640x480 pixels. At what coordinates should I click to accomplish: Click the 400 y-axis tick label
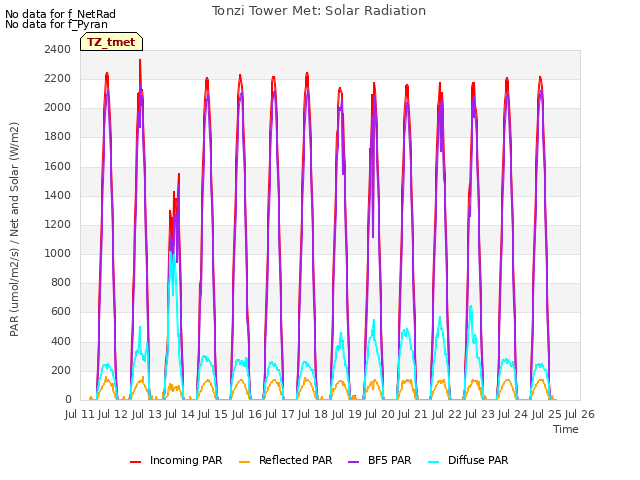(61, 341)
